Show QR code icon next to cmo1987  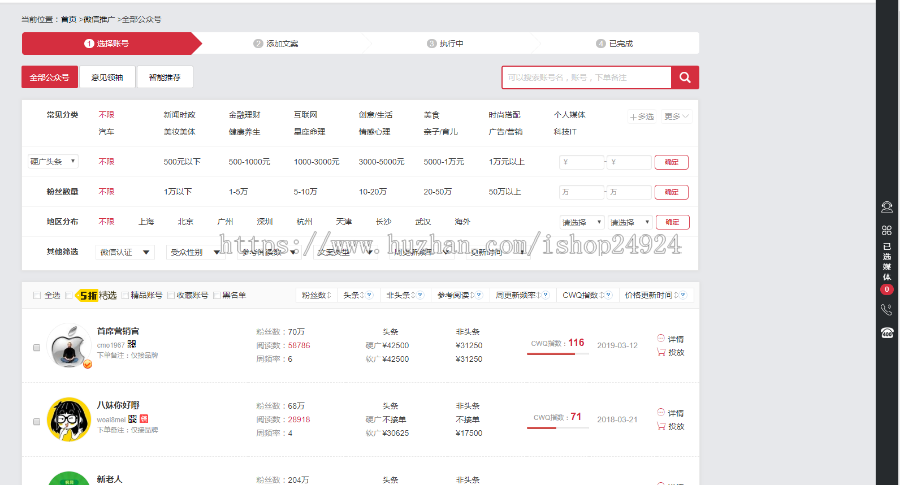132,344
